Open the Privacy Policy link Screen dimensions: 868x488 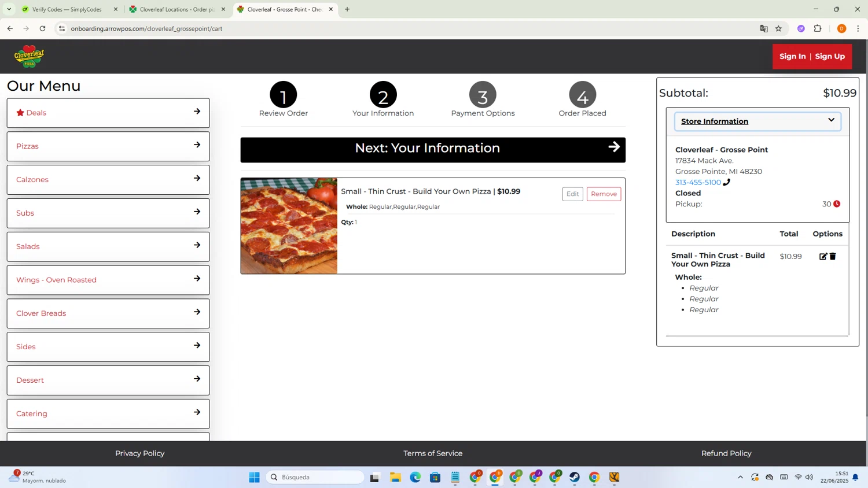(x=139, y=453)
